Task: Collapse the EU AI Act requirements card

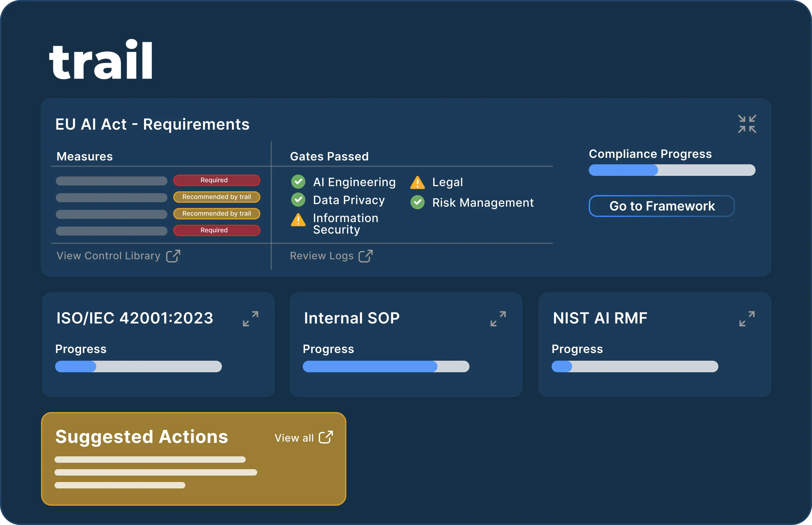Action: [747, 124]
